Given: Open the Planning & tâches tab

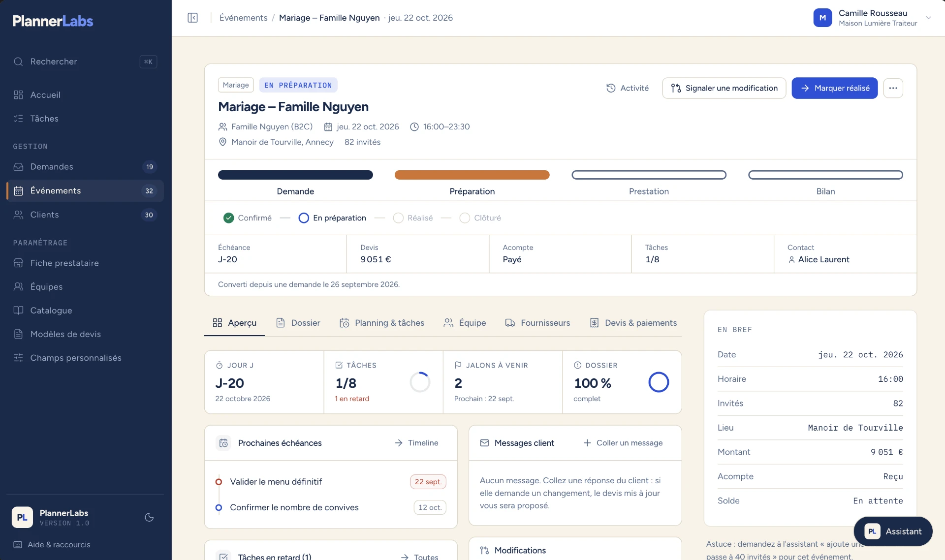Looking at the screenshot, I should pyautogui.click(x=382, y=323).
